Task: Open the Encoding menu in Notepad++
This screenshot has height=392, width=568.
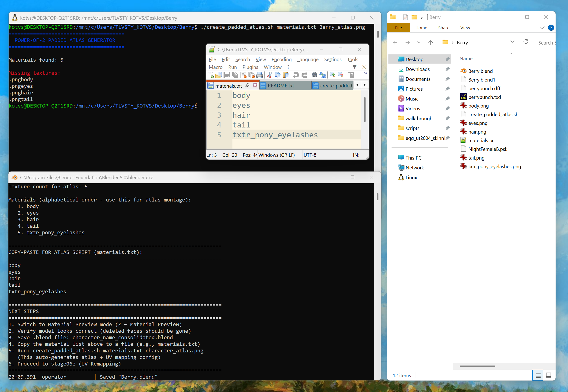Action: coord(281,60)
